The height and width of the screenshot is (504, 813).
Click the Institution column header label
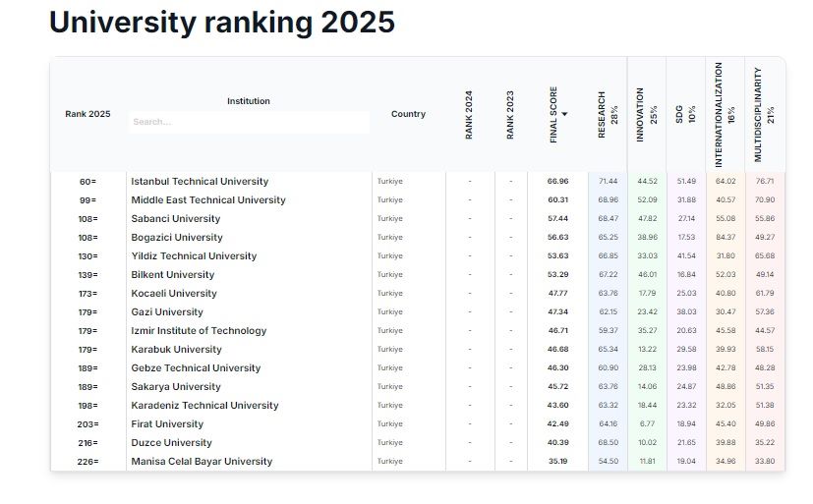coord(249,101)
